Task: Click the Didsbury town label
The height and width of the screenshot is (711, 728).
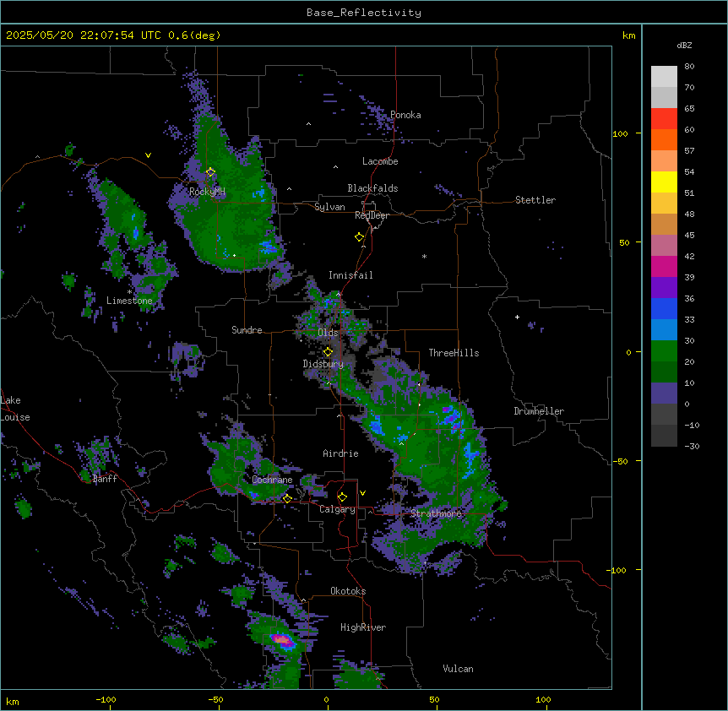Action: pyautogui.click(x=323, y=364)
